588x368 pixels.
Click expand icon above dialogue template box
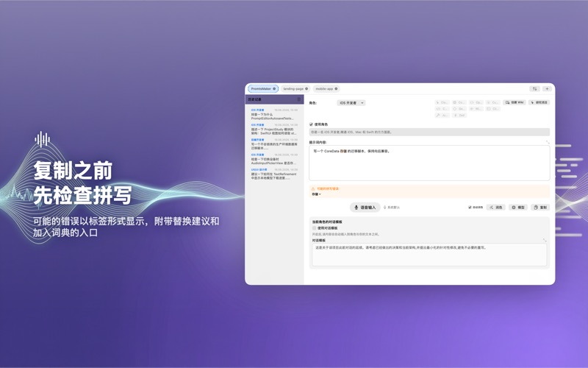[x=545, y=240]
